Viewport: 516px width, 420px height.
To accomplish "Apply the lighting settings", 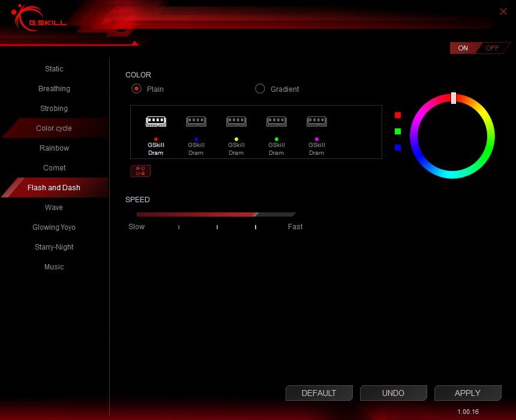I will (x=467, y=393).
